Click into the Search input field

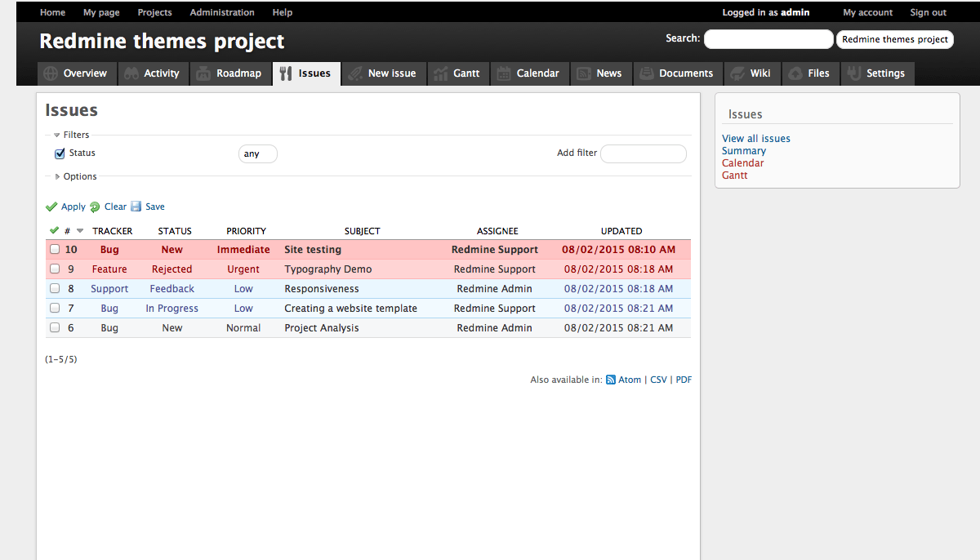(x=768, y=39)
